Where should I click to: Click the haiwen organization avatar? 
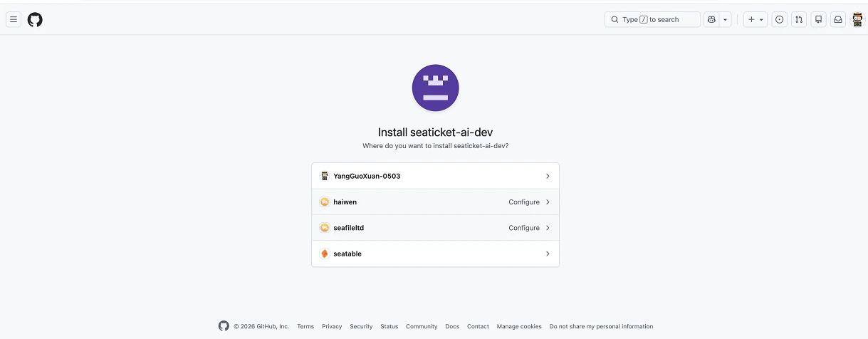click(325, 202)
